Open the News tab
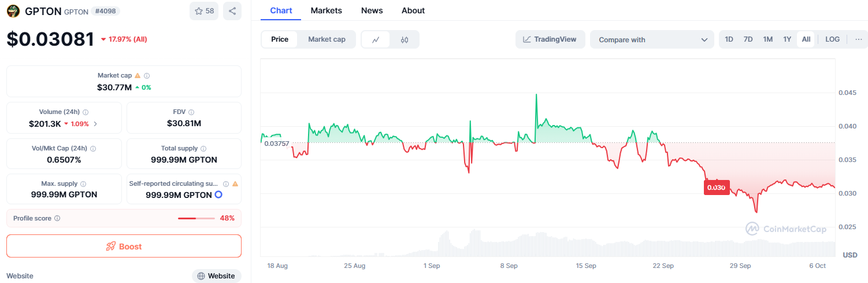This screenshot has width=868, height=283. (372, 10)
